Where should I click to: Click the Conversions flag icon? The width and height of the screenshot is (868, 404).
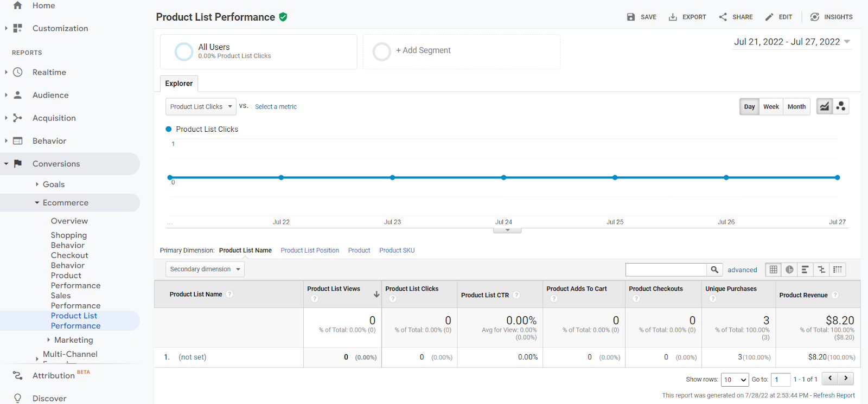pyautogui.click(x=17, y=164)
